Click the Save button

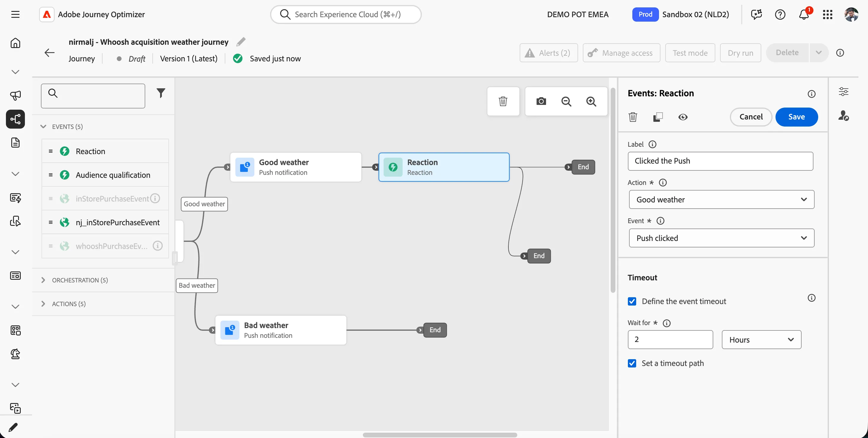point(797,117)
